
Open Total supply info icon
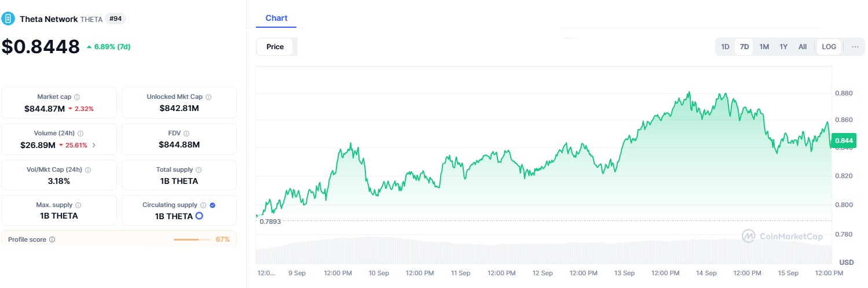coord(199,170)
